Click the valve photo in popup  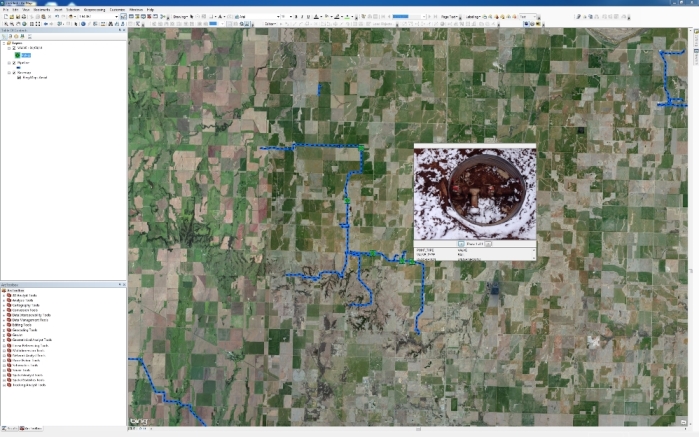point(475,194)
